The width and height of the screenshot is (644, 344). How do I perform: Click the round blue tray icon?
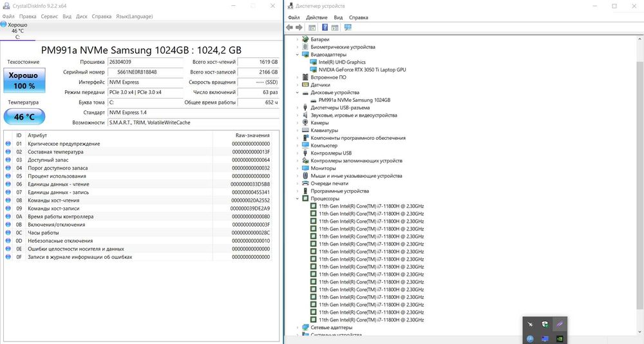(530, 339)
